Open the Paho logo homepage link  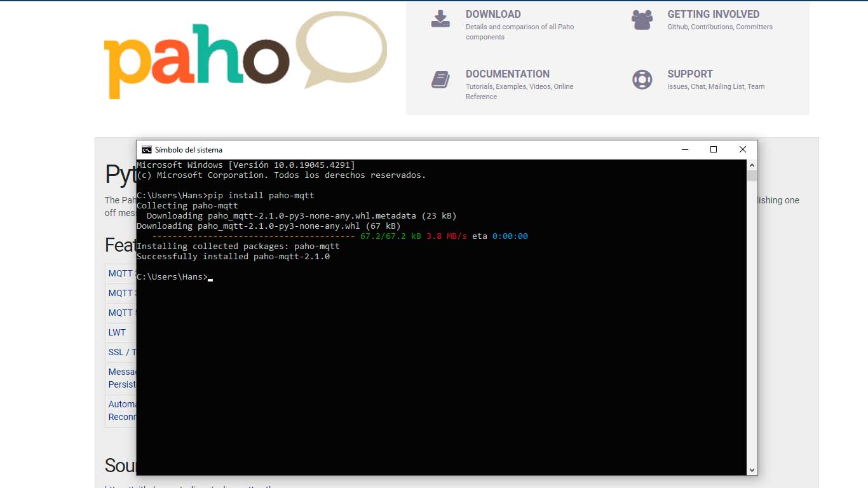[x=246, y=56]
